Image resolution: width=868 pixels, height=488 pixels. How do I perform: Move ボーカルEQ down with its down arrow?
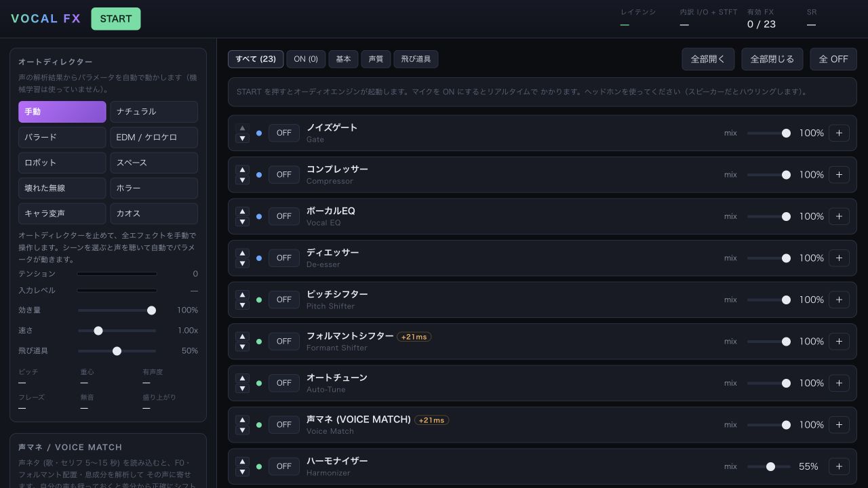242,222
